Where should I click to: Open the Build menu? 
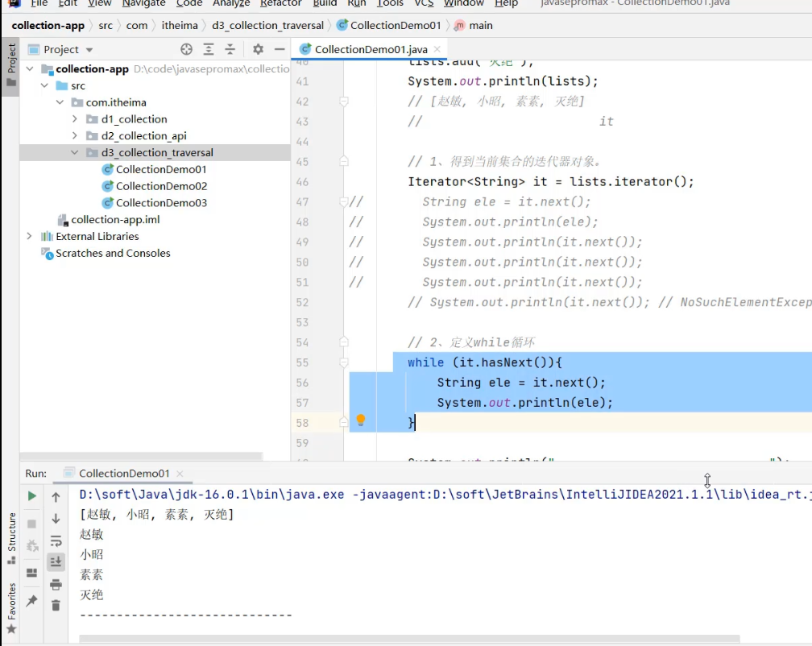(x=325, y=3)
